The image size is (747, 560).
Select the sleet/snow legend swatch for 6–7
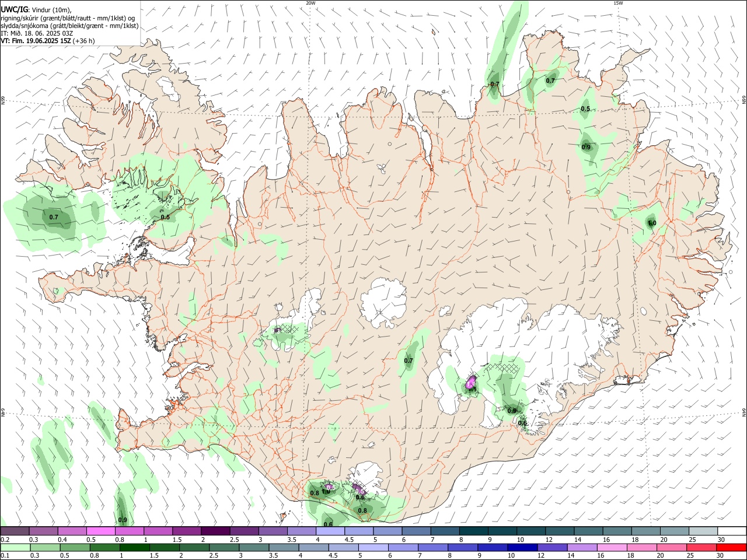tap(416, 531)
